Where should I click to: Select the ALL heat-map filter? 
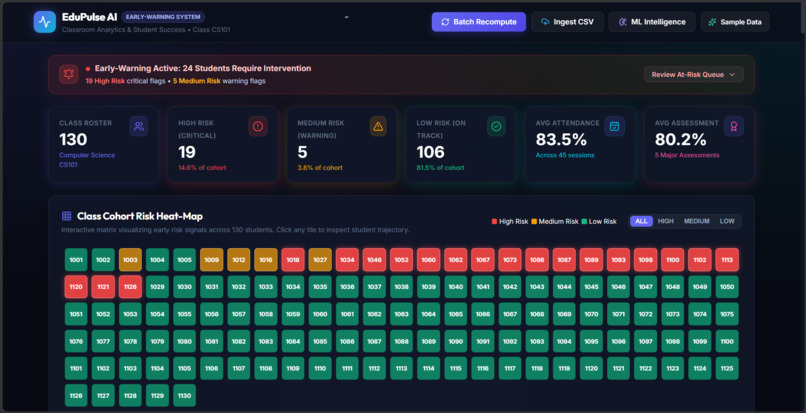(642, 221)
